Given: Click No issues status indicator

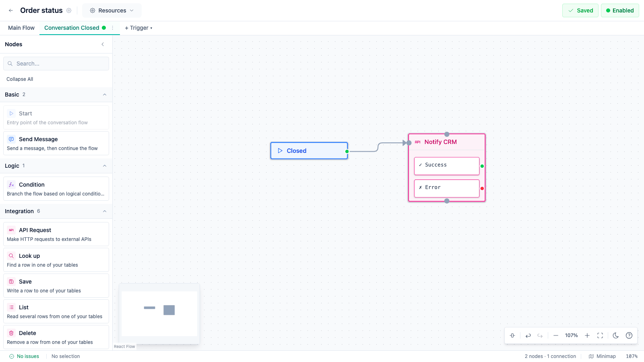Looking at the screenshot, I should [24, 356].
